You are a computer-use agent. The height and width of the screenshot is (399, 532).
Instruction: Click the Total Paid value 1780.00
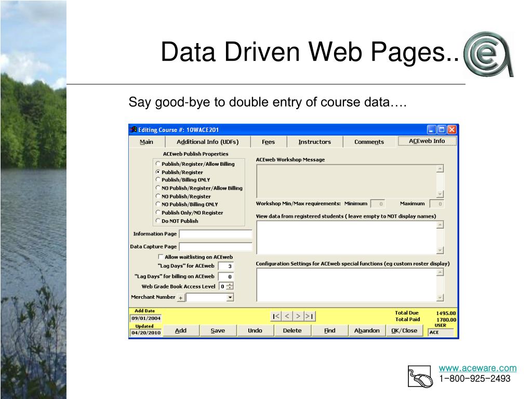446,320
